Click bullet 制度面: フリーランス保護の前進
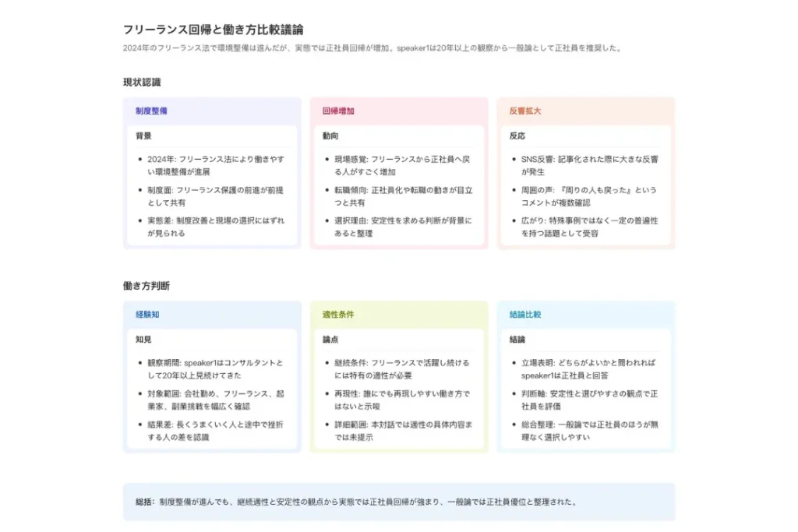798x532 pixels. 215,196
